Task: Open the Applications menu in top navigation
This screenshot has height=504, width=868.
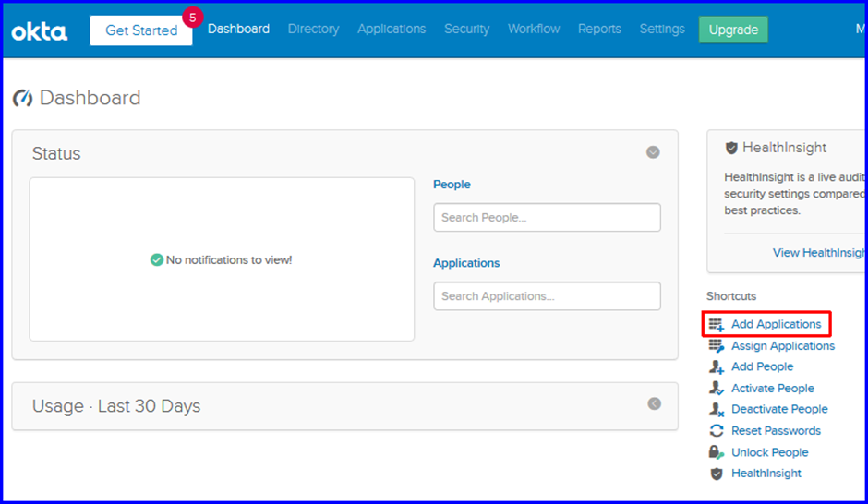Action: coord(392,29)
